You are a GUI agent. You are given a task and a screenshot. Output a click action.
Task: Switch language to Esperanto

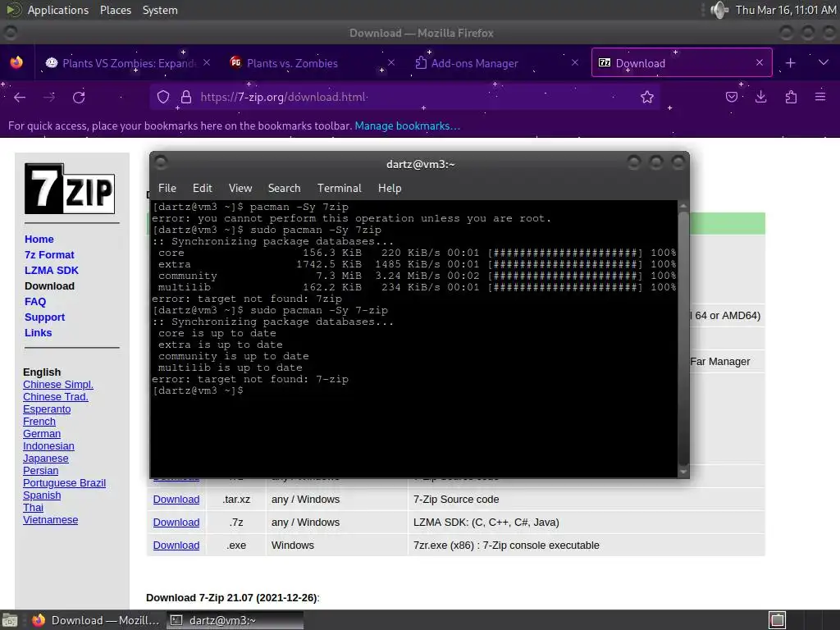(47, 409)
